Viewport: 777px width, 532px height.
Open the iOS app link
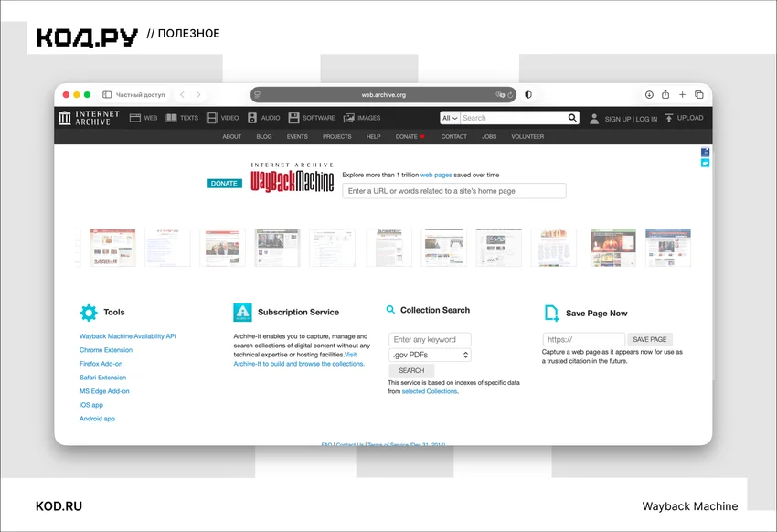click(91, 405)
